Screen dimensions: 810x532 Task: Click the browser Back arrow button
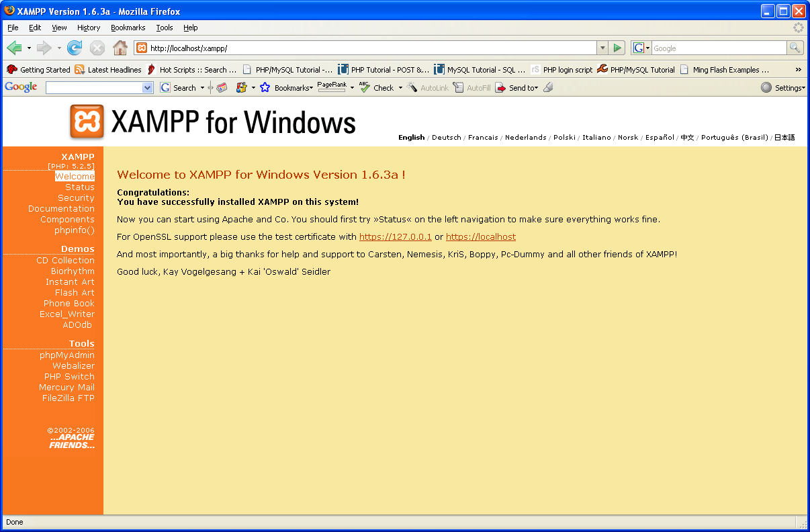[14, 48]
